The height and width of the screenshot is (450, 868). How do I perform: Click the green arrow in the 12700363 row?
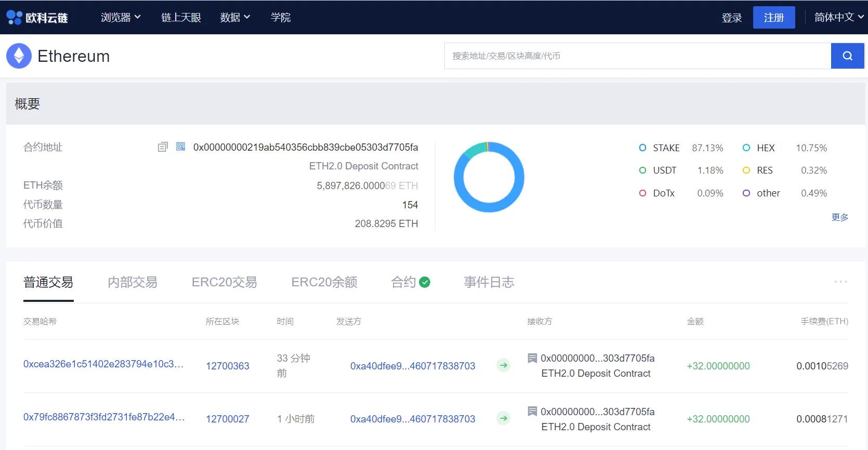tap(503, 365)
